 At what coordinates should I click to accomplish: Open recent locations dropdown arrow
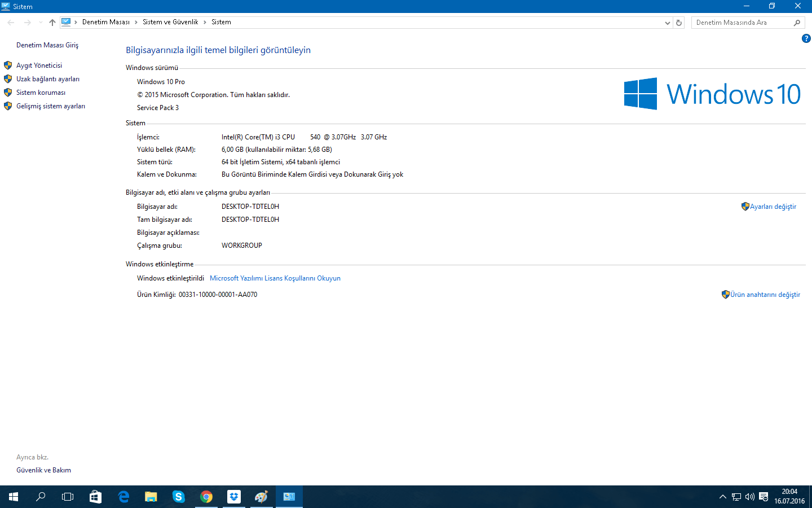[x=41, y=23]
